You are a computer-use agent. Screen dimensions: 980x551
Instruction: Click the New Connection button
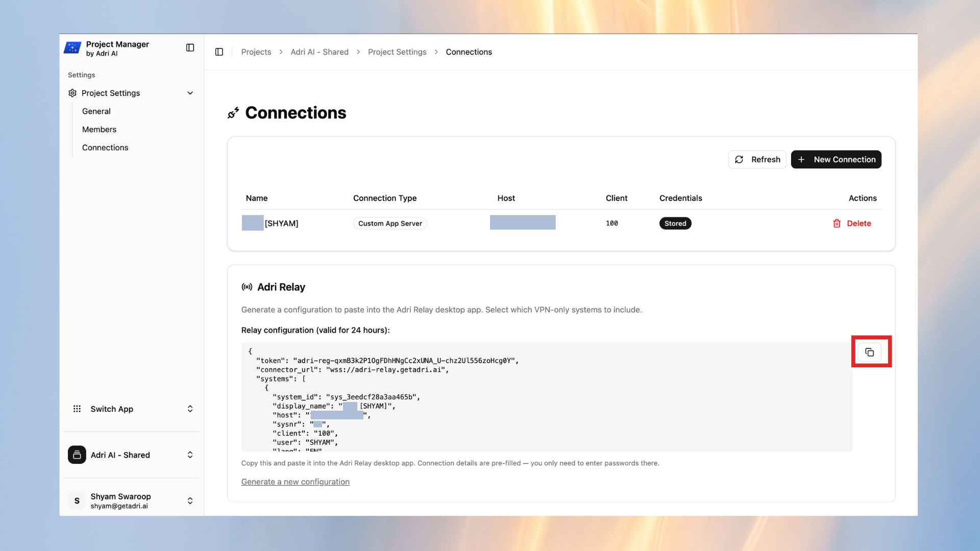point(836,159)
